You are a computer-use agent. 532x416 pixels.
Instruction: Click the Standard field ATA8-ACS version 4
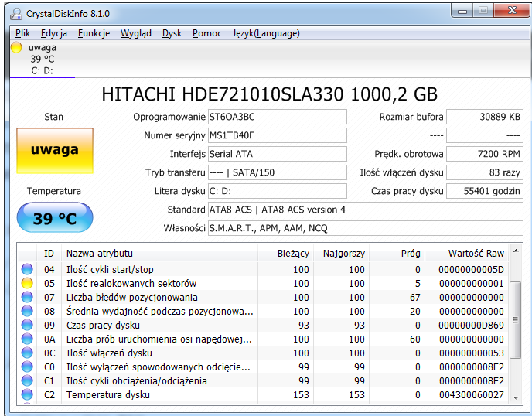point(366,210)
